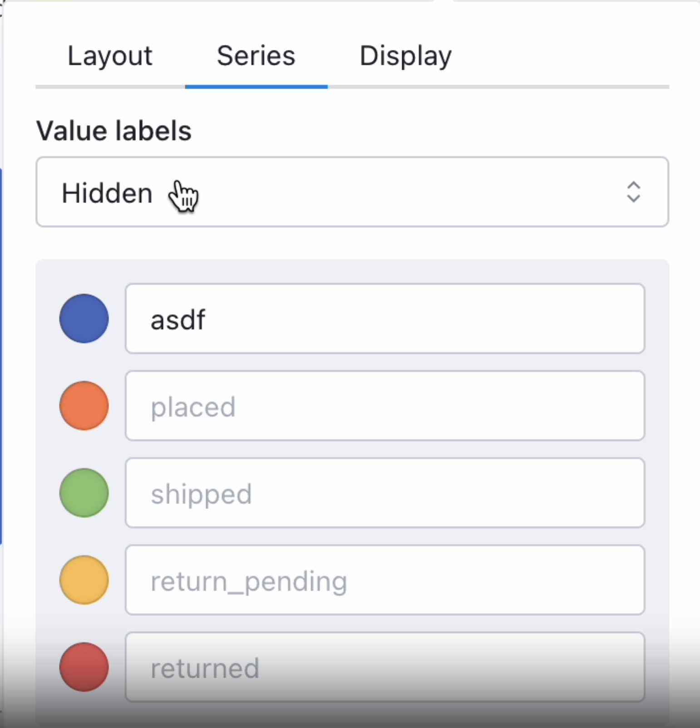Click the orange swatch next to placed
Screen dimensions: 700x728
(84, 405)
